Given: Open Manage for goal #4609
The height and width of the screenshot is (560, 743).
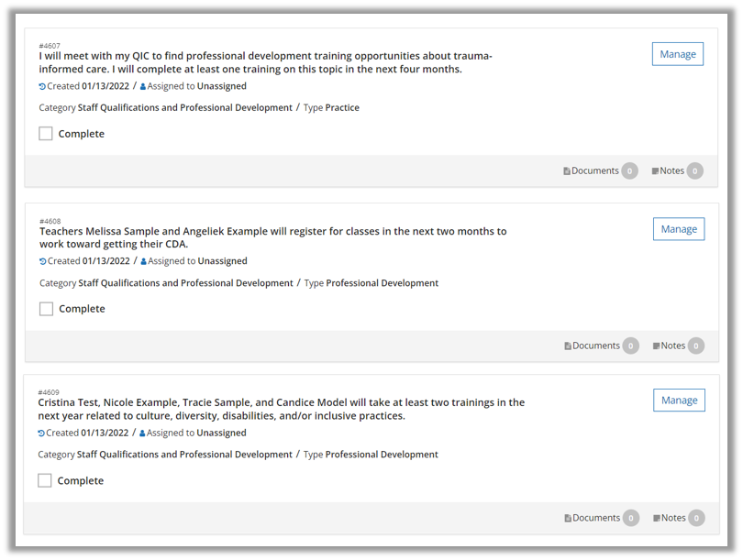Looking at the screenshot, I should click(679, 401).
